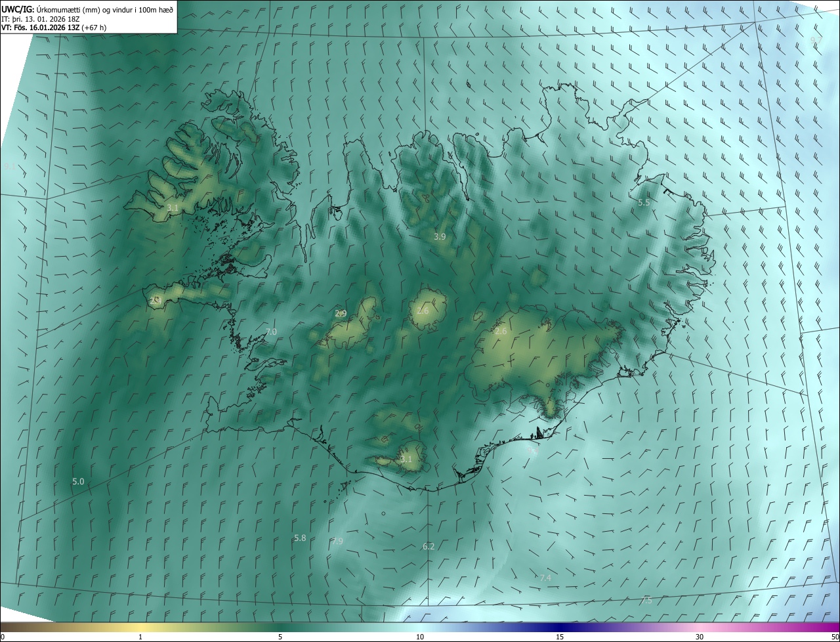This screenshot has height=642, width=840.
Task: Click the 5.5 value in northeast Iceland
Action: [644, 203]
